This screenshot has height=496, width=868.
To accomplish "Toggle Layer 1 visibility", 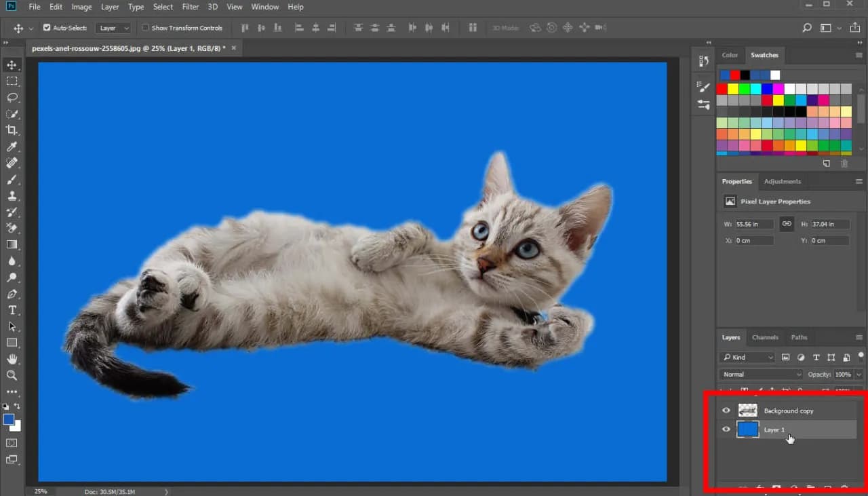I will [x=726, y=429].
